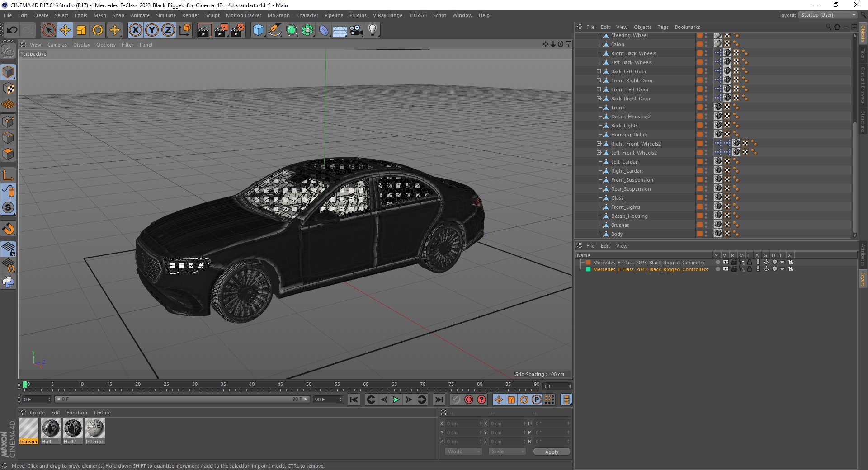
Task: Select the Move tool in top toolbar
Action: [65, 30]
